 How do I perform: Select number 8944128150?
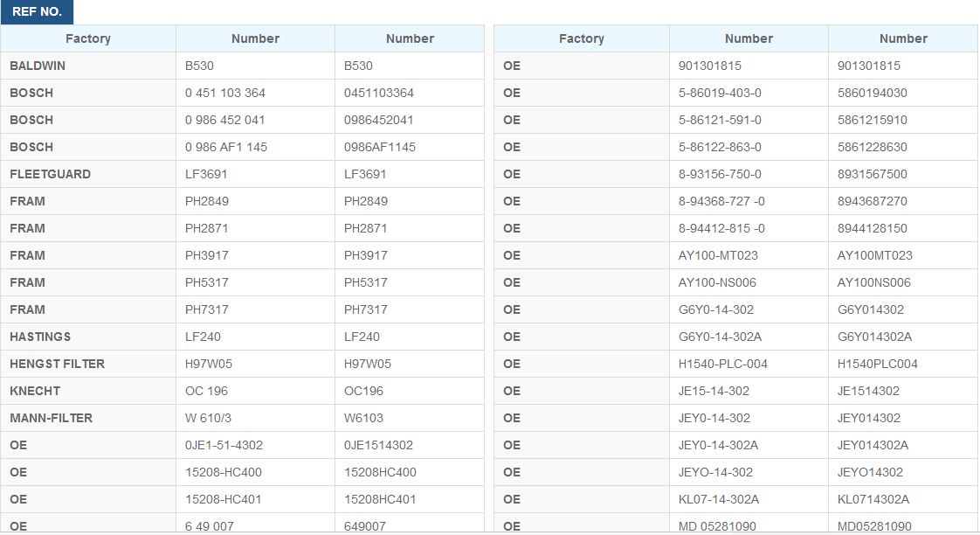[873, 228]
